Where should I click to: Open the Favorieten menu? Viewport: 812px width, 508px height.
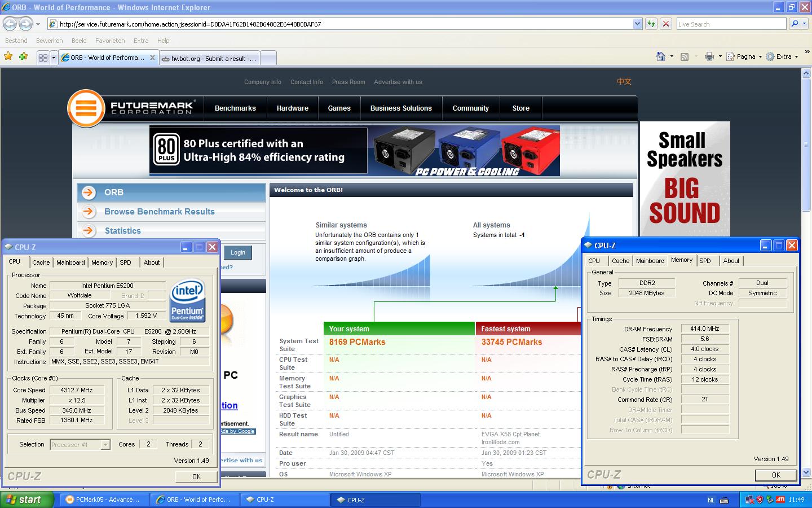coord(110,41)
